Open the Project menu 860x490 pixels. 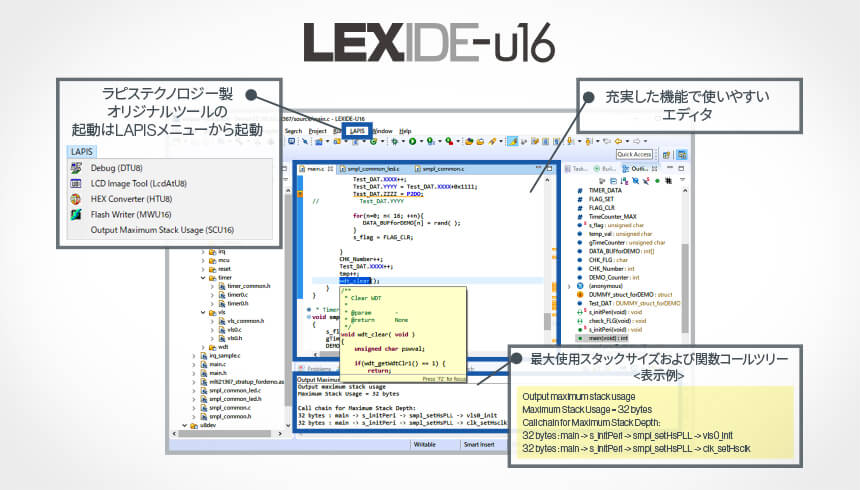(x=318, y=131)
